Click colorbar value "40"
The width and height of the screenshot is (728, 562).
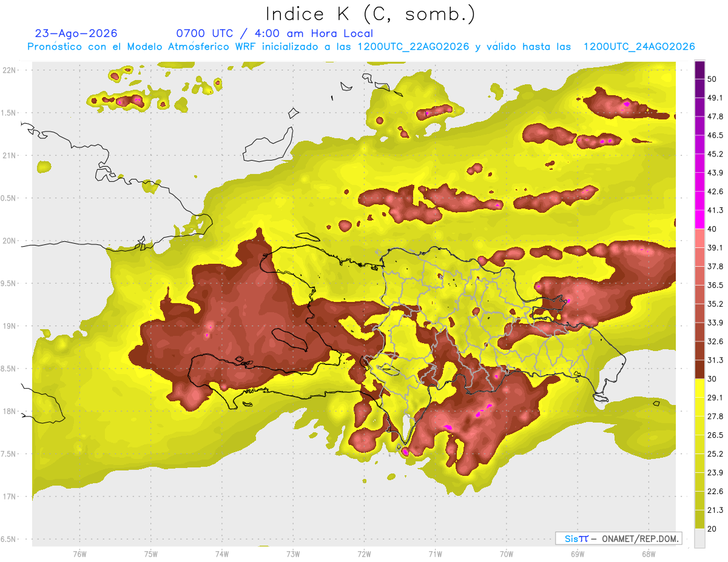click(713, 229)
